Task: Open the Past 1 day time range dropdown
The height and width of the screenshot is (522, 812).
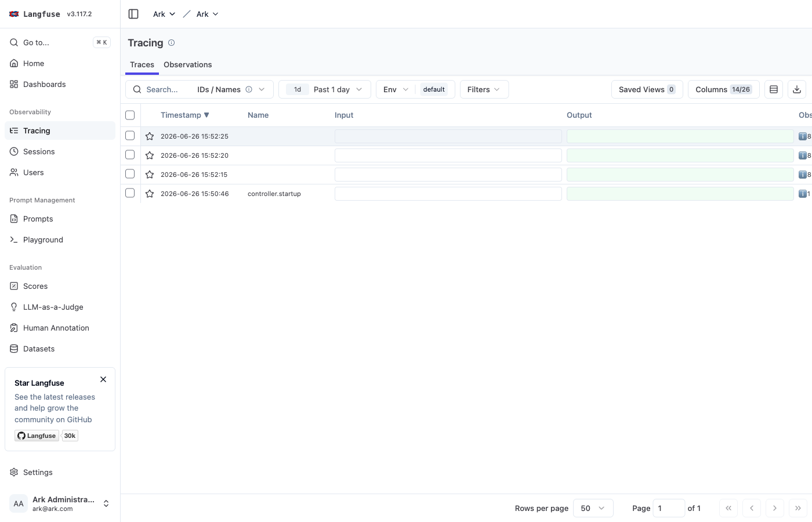Action: [325, 89]
